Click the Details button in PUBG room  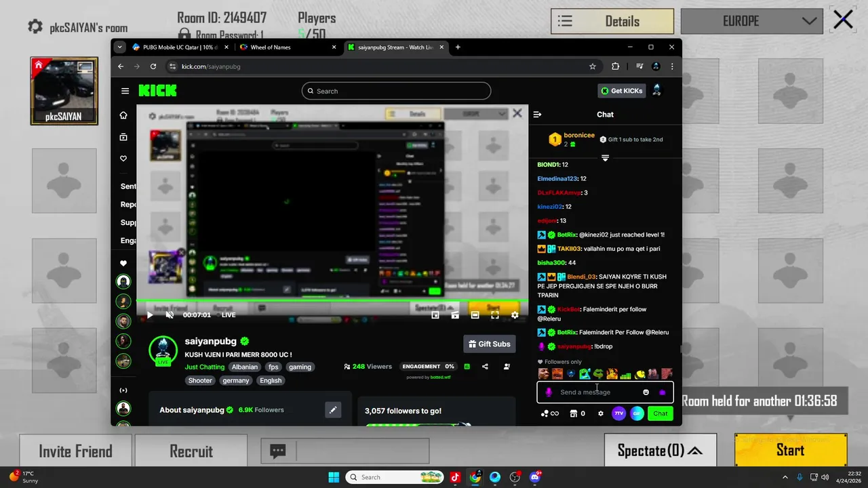click(x=612, y=21)
